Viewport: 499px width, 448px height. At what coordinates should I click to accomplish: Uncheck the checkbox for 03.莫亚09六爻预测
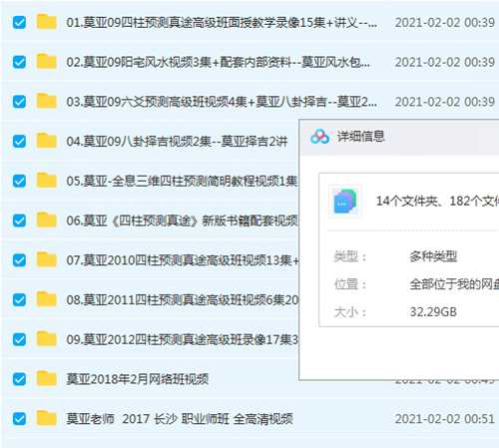pyautogui.click(x=19, y=102)
